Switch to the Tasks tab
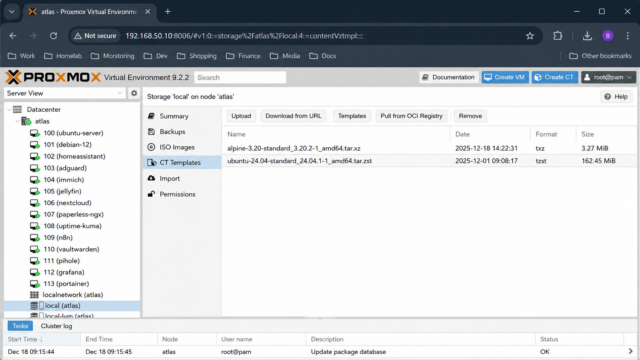 tap(20, 326)
